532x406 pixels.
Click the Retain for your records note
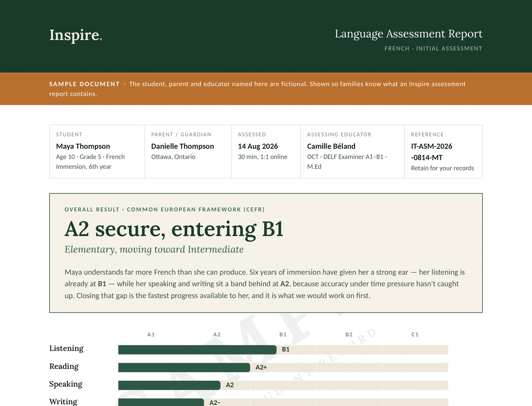(x=442, y=168)
